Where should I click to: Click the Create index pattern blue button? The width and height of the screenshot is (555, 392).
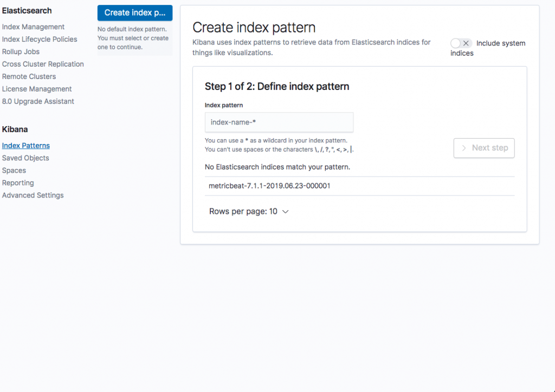click(135, 13)
